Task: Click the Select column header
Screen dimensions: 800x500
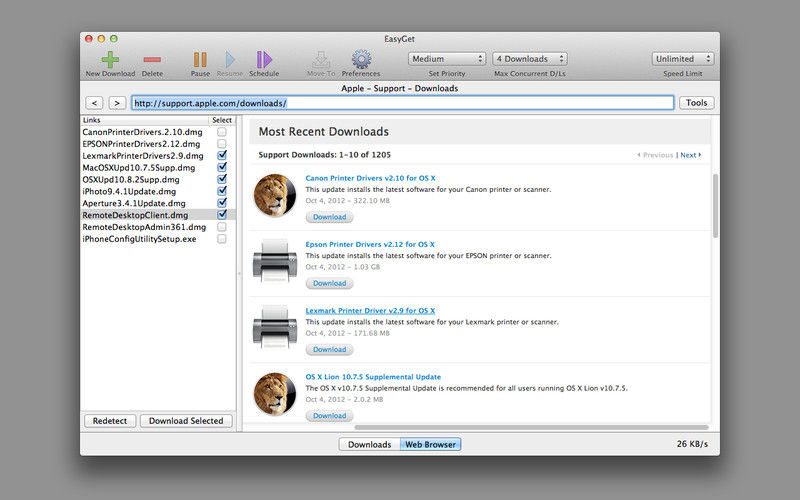Action: coord(222,120)
